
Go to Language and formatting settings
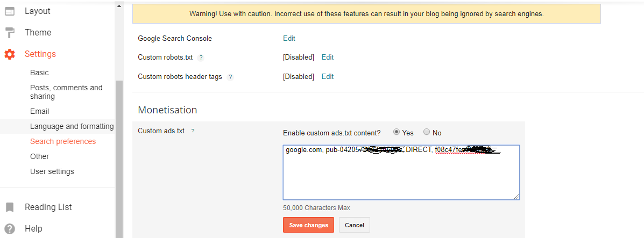(x=72, y=126)
